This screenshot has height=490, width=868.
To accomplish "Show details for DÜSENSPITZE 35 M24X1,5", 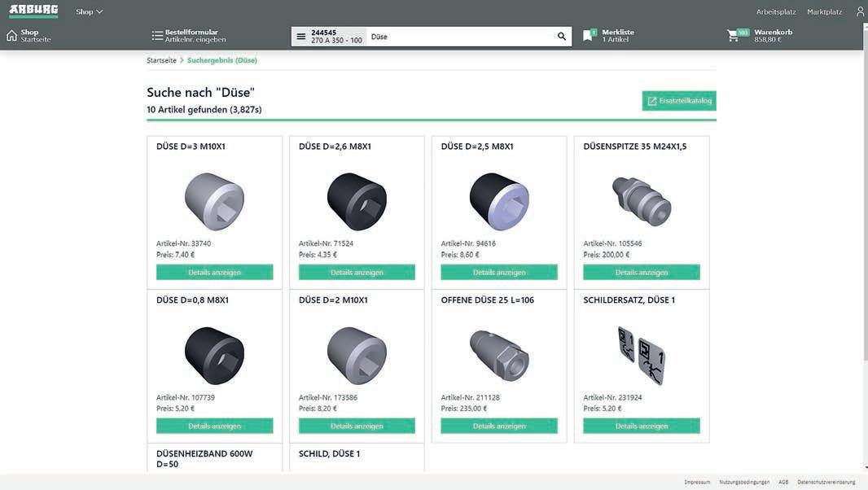I will (x=641, y=272).
